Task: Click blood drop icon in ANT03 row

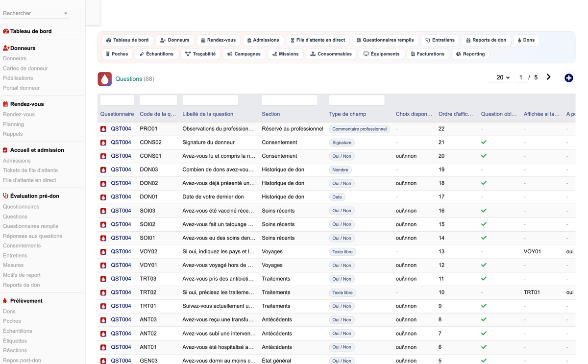Action: coord(103,320)
